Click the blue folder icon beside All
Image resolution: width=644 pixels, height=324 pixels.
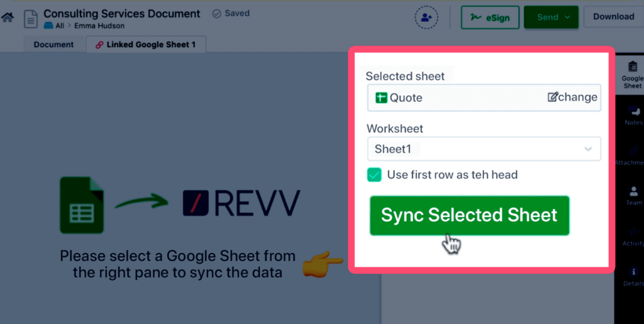48,25
